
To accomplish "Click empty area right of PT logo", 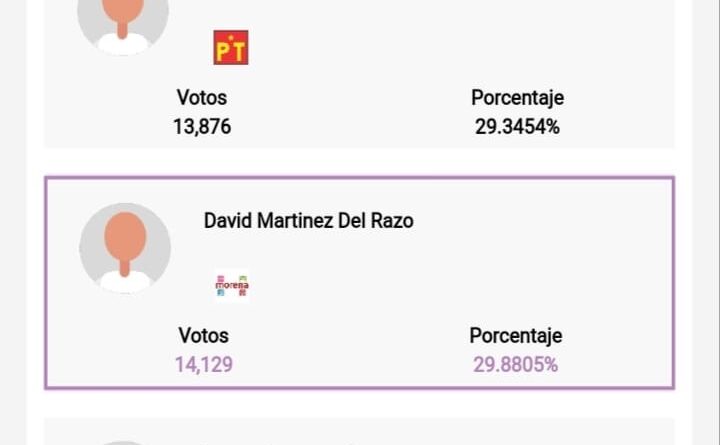I will point(450,48).
